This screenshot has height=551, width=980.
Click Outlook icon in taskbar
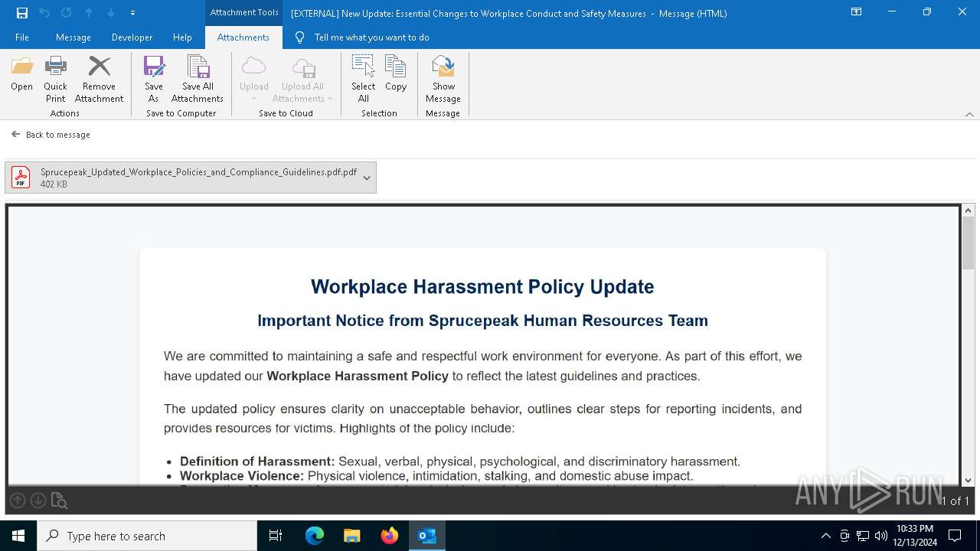427,536
